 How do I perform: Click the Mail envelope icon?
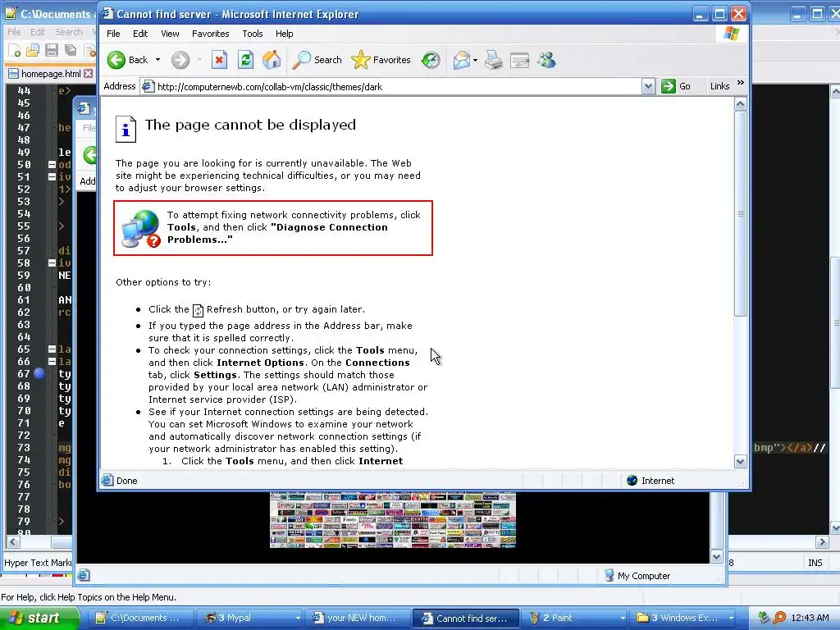461,60
